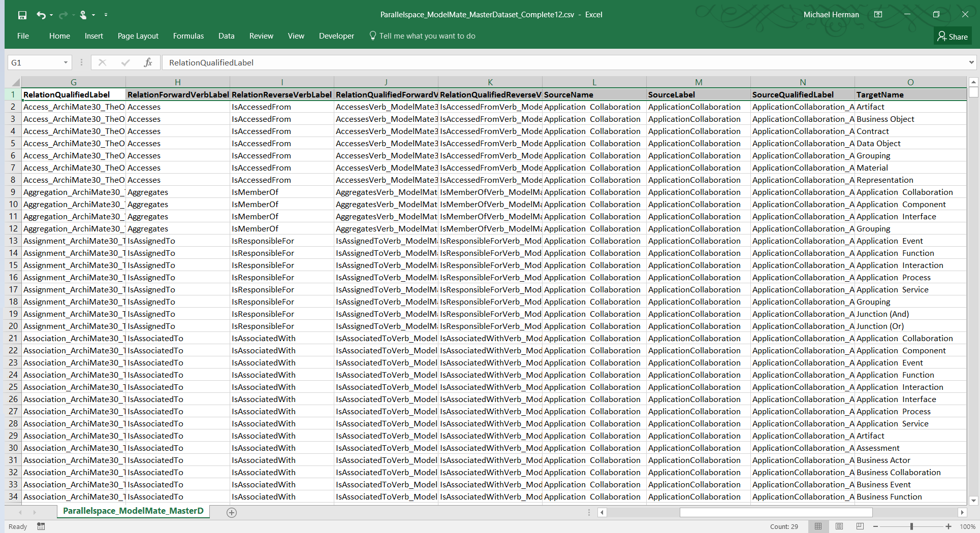Image resolution: width=980 pixels, height=533 pixels.
Task: Switch to Normal view
Action: (x=818, y=526)
